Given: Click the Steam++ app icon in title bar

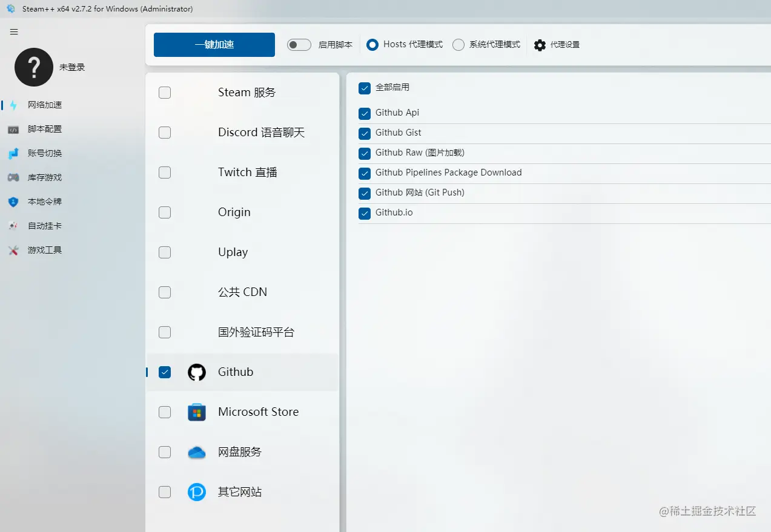Looking at the screenshot, I should coord(10,8).
